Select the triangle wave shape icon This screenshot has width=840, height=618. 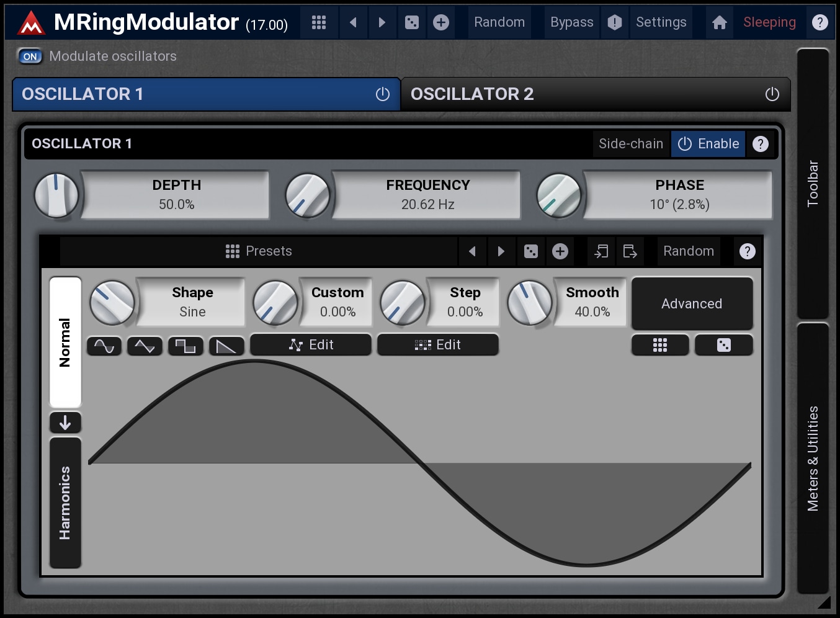click(145, 346)
